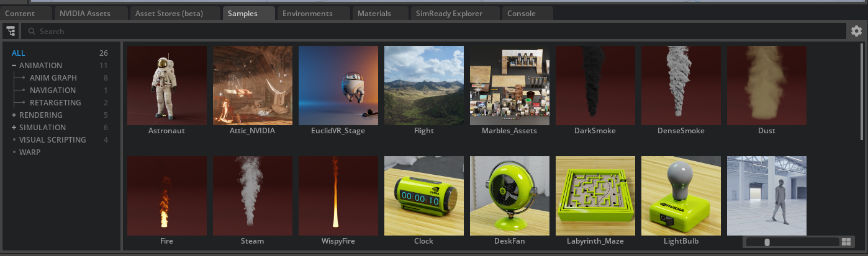Switch to grid view icon
The image size is (868, 256).
[x=846, y=242]
